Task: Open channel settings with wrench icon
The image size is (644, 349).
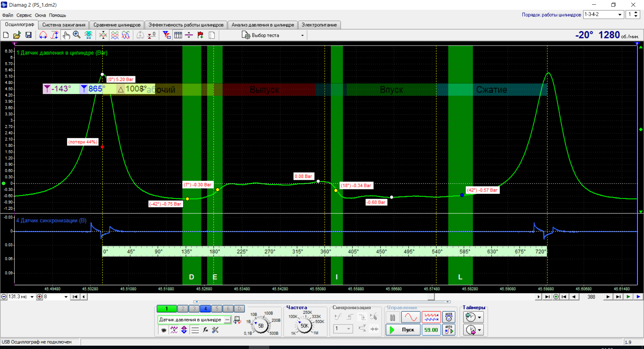Action: (x=215, y=330)
